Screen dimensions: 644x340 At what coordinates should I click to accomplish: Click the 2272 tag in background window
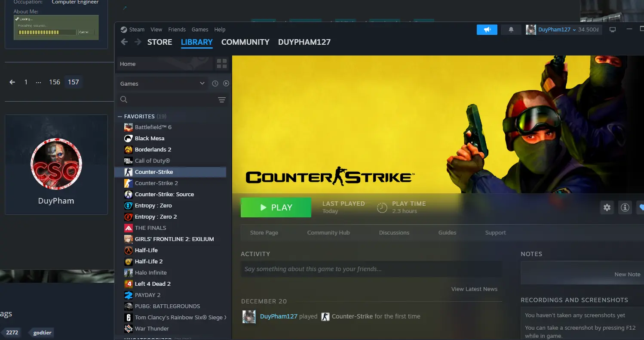point(11,332)
